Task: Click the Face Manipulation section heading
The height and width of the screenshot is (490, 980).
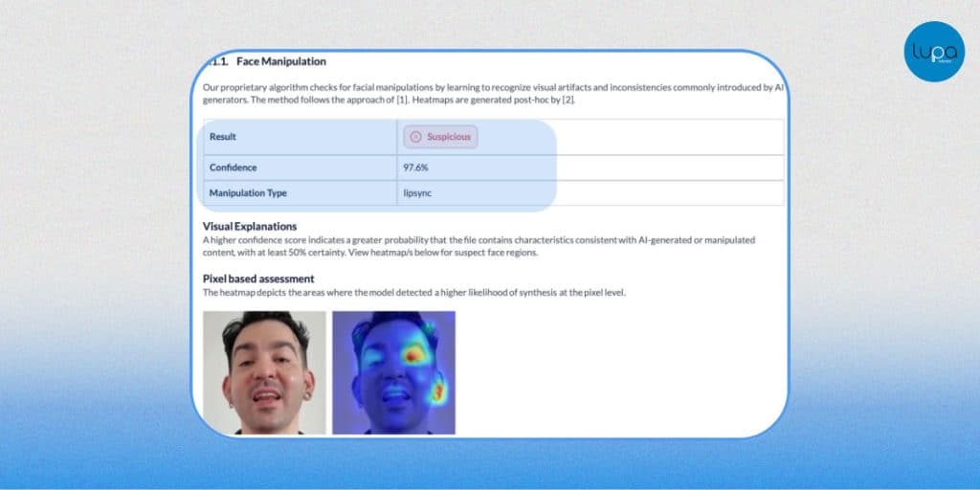Action: tap(280, 61)
